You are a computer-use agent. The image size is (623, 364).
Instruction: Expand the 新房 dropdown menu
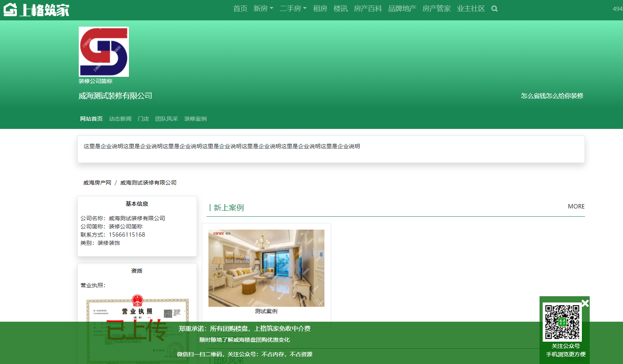(263, 9)
